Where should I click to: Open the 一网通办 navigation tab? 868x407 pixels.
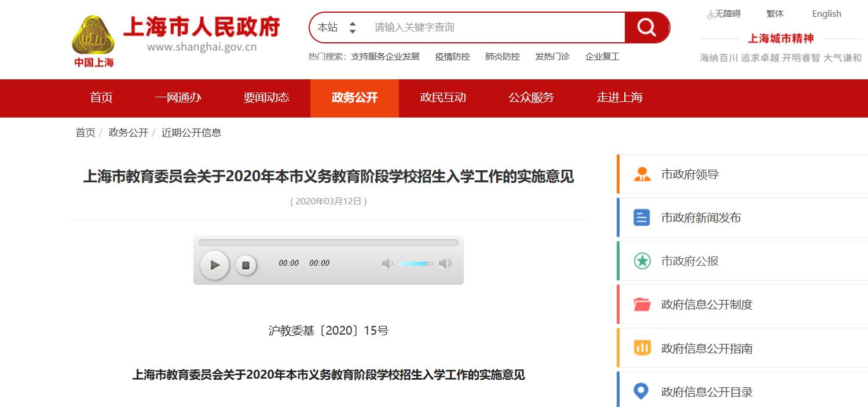(178, 98)
